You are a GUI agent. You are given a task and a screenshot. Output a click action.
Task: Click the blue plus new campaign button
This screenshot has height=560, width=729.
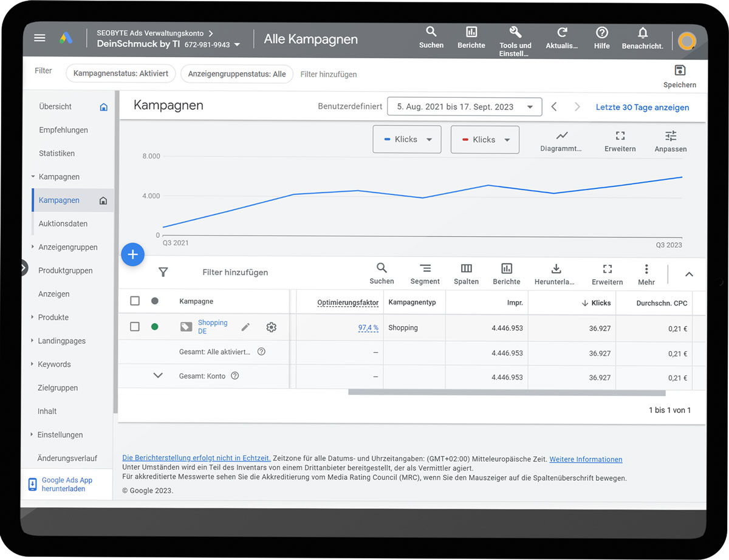133,254
